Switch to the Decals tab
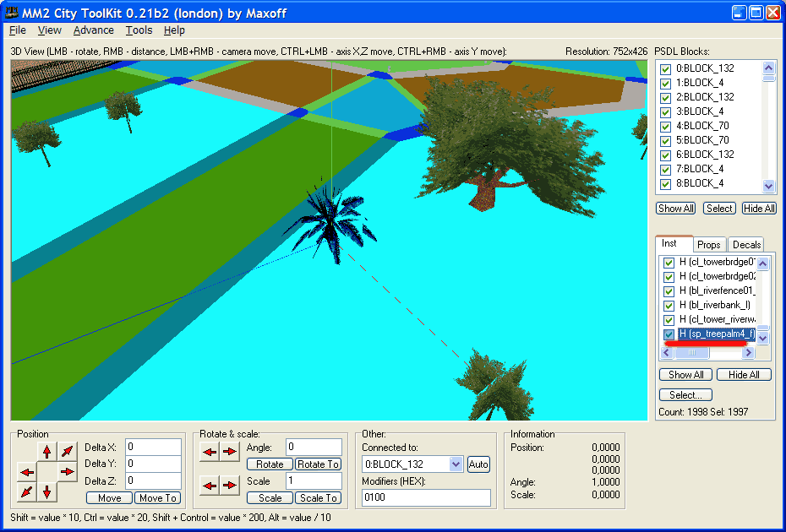The image size is (786, 532). pos(746,244)
